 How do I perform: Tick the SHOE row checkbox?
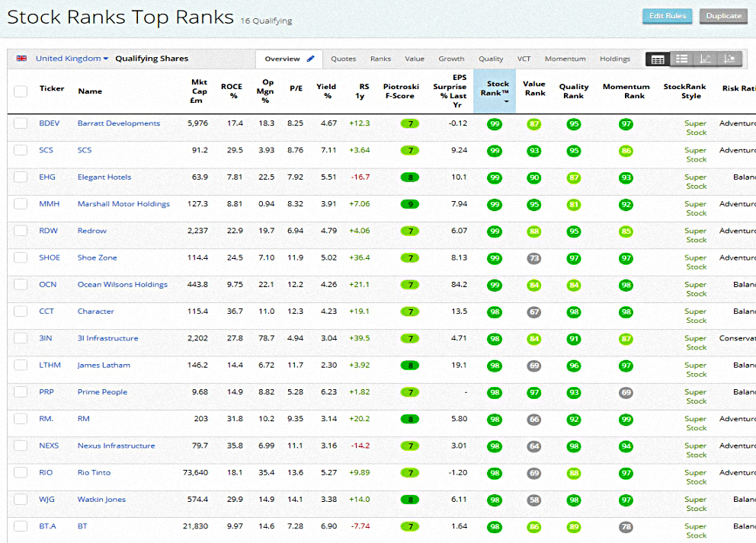21,257
